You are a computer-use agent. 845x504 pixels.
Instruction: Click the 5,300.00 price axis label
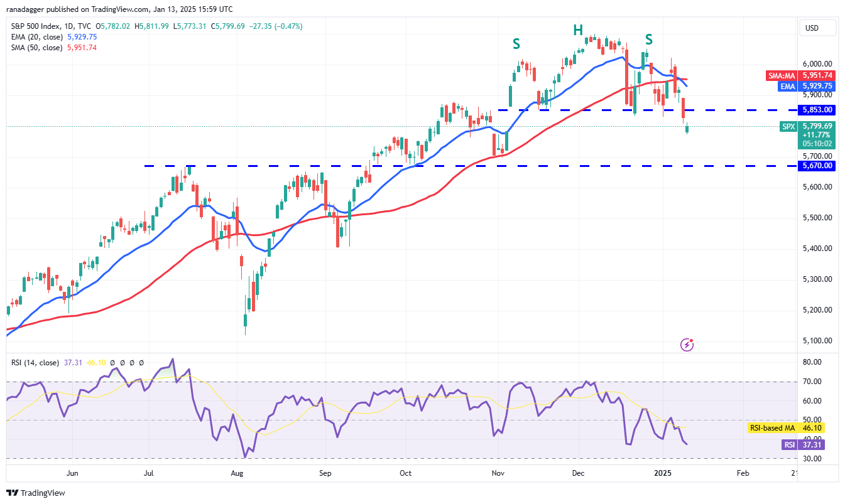click(817, 279)
